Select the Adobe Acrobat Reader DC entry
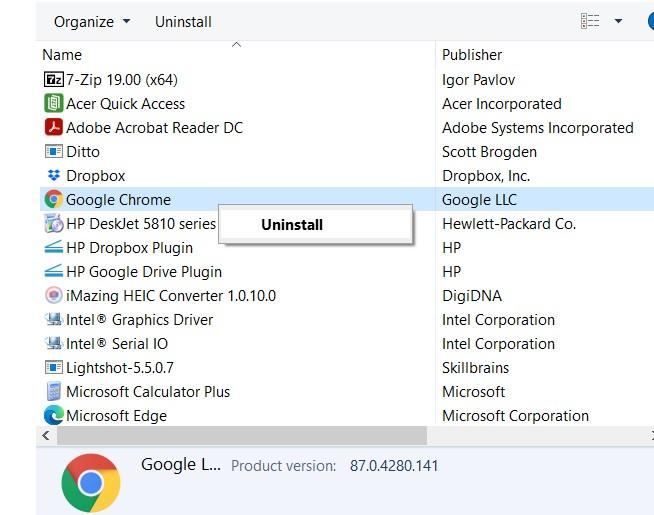 (x=154, y=128)
